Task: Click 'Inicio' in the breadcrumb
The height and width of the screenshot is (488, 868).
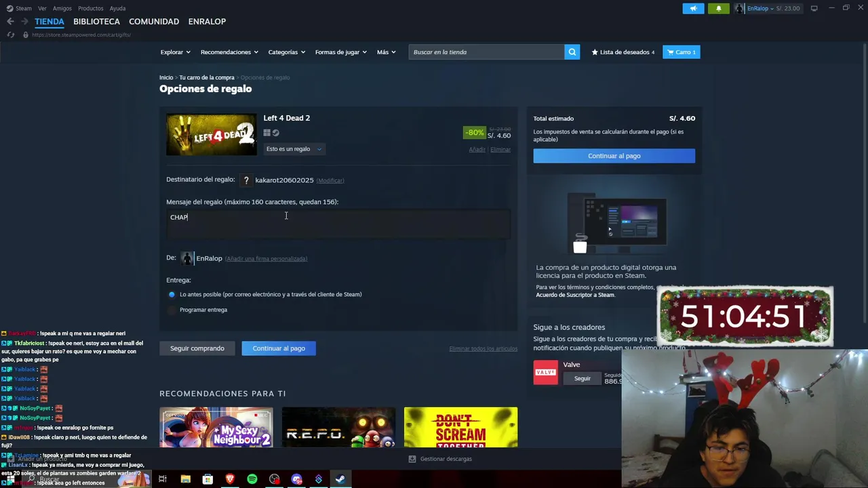Action: pyautogui.click(x=166, y=77)
